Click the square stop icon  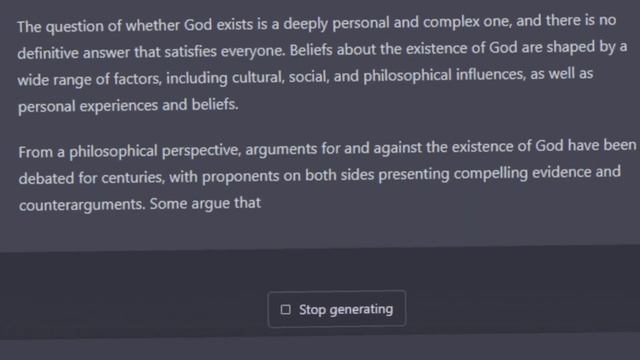[286, 310]
